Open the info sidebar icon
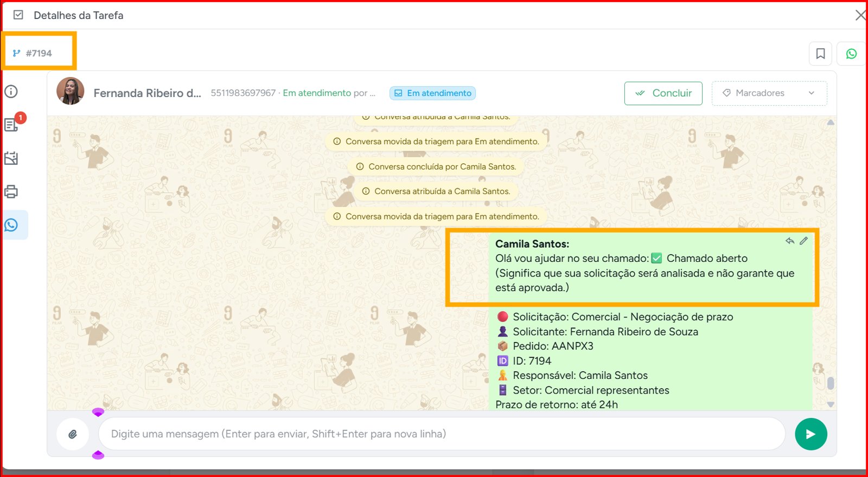The height and width of the screenshot is (477, 868). point(11,91)
